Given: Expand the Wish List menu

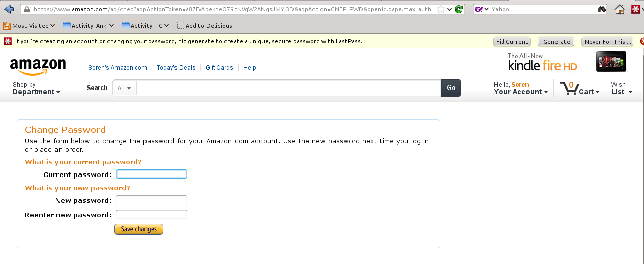Looking at the screenshot, I should click(622, 89).
